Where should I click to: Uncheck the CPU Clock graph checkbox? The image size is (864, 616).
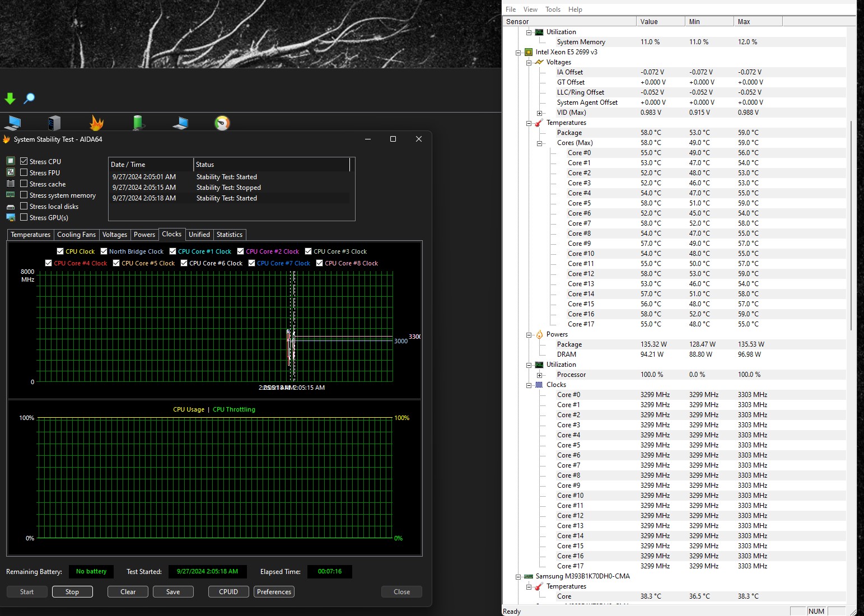60,251
